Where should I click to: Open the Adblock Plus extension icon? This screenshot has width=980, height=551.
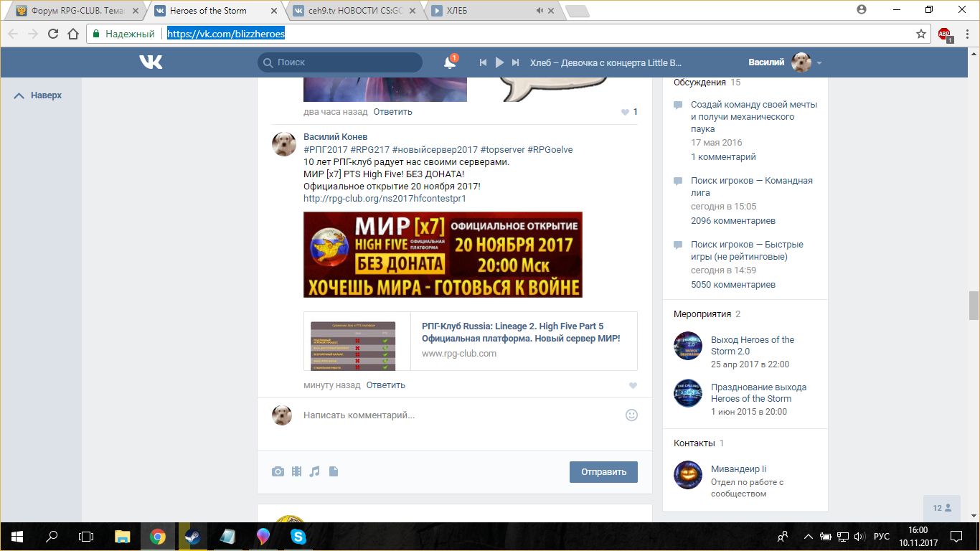point(945,34)
